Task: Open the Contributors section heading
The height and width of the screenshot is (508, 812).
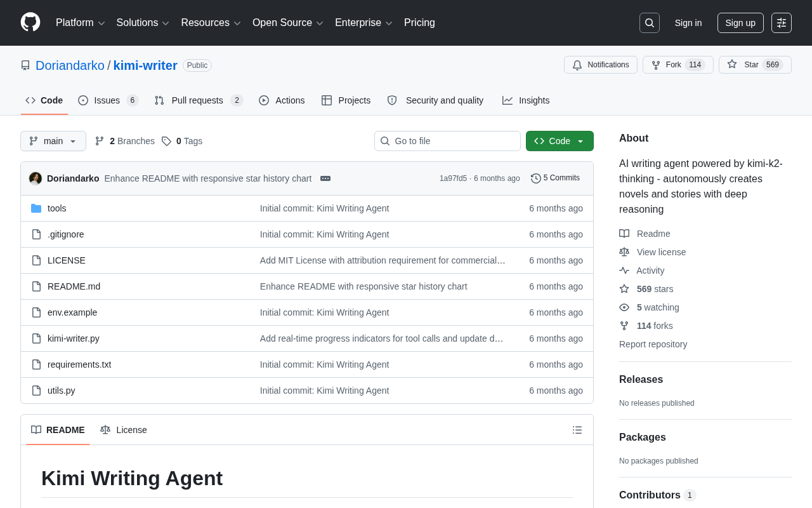Action: 657,495
